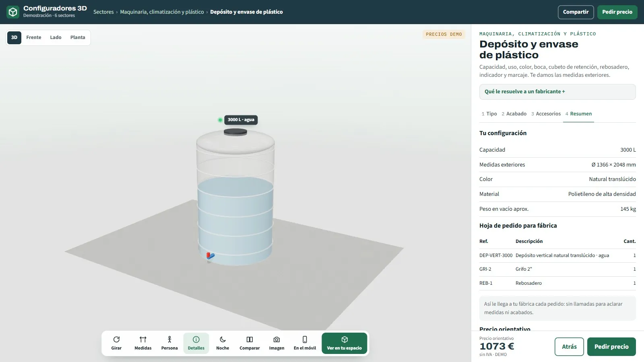
Task: Switch to Frente view
Action: tap(34, 37)
